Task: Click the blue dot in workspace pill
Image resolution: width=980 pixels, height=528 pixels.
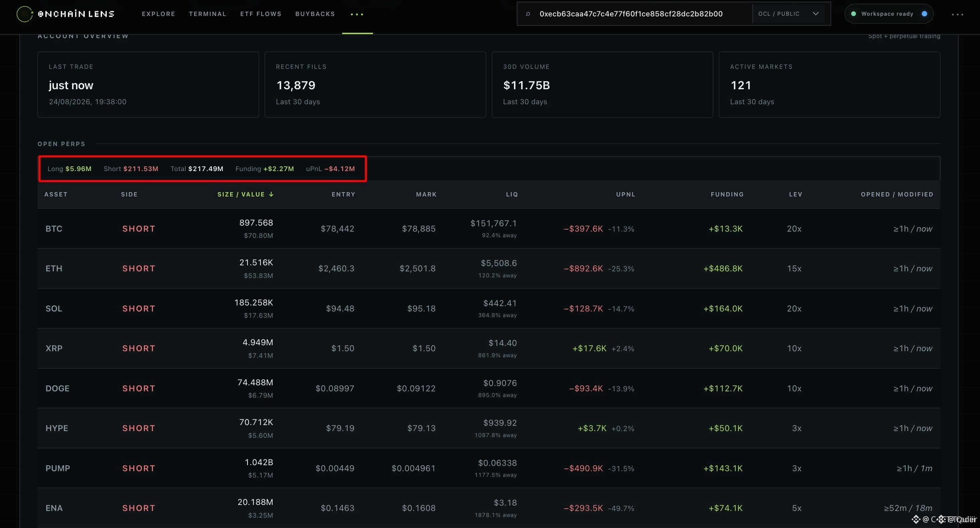Action: [924, 14]
